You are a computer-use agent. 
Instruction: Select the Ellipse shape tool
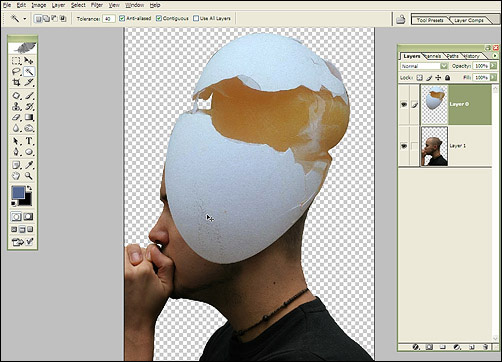pos(29,152)
